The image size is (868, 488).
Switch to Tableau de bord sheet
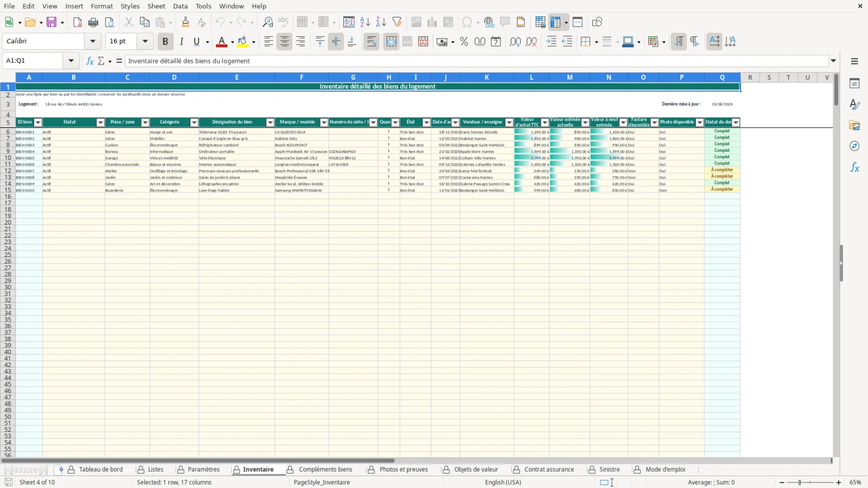(x=101, y=470)
